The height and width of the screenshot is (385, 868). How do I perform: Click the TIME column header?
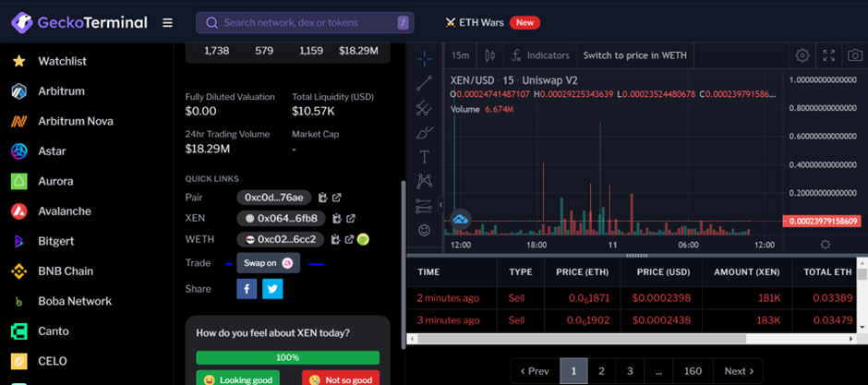(x=428, y=272)
